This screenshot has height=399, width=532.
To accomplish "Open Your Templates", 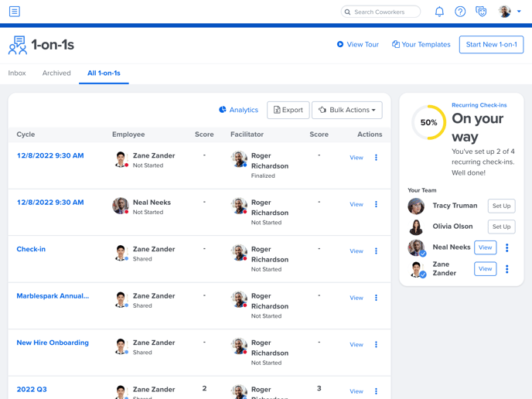I will point(421,44).
